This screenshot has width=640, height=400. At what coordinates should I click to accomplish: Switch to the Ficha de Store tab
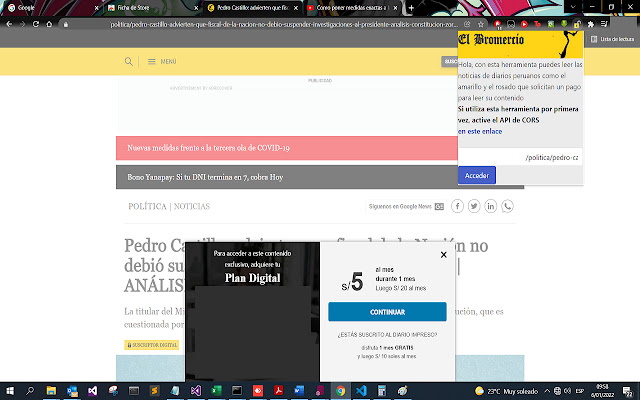point(153,8)
